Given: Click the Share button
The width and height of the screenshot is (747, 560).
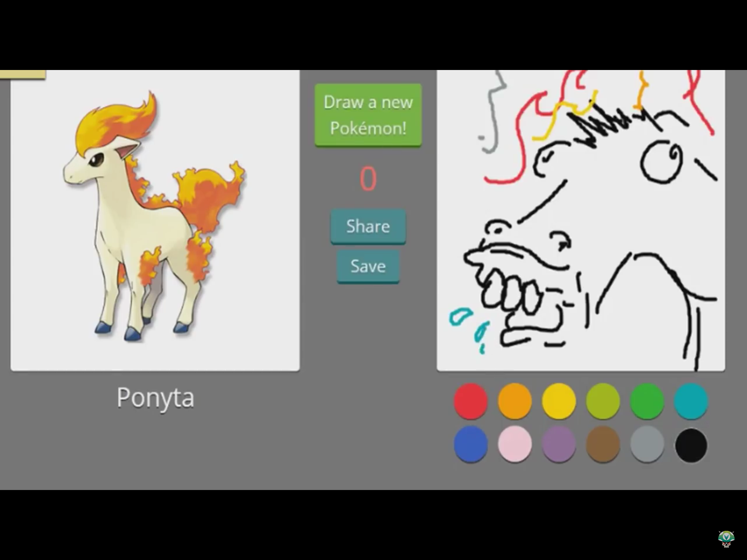Looking at the screenshot, I should [x=368, y=226].
